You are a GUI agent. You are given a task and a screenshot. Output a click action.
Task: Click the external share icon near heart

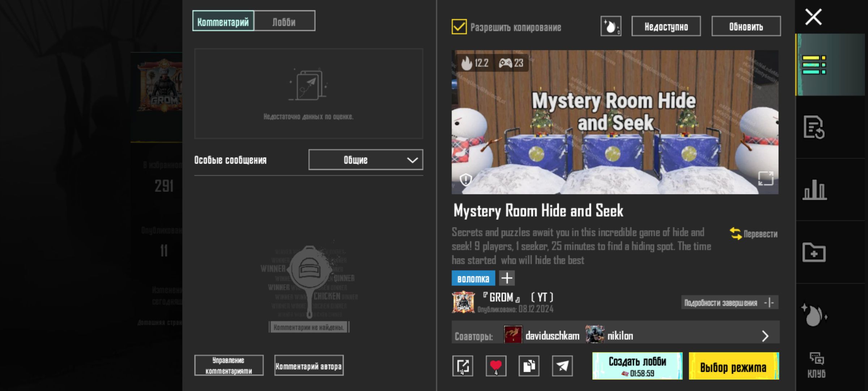(463, 366)
